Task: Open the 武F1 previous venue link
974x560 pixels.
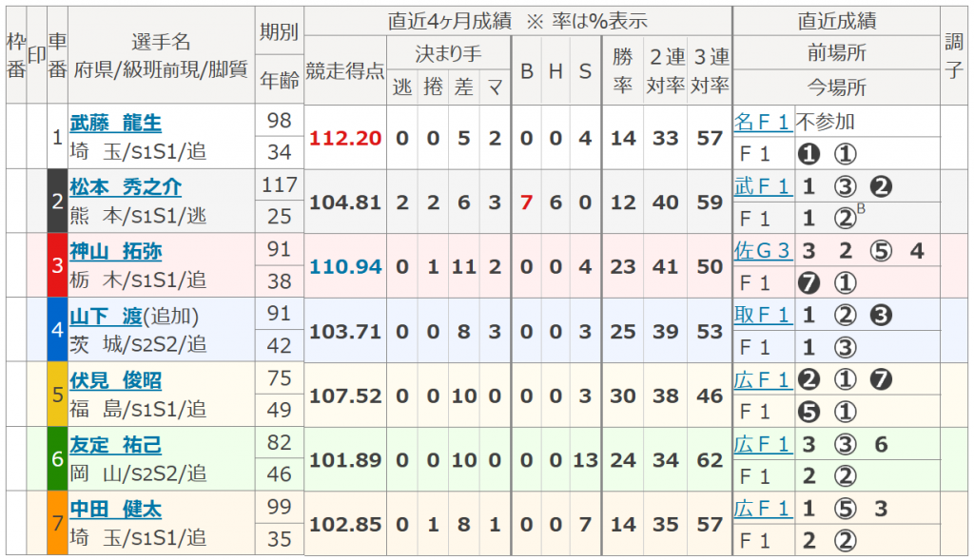Action: click(762, 186)
